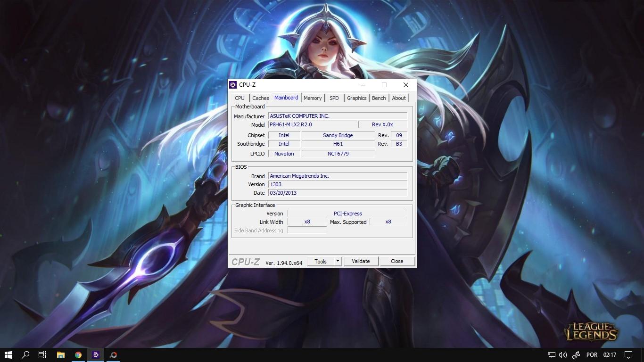The height and width of the screenshot is (362, 644).
Task: Click the Max. Supported x8 value
Action: [388, 222]
